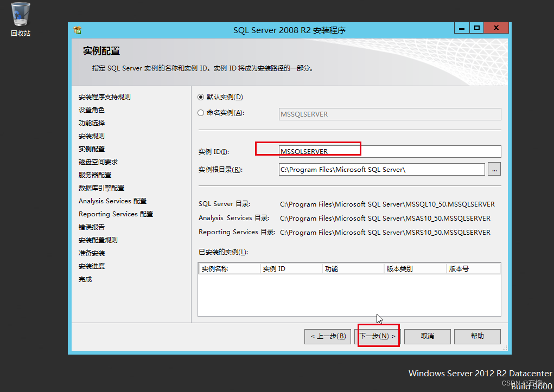Click the disabled named instance MSSQLSERVER field
The width and height of the screenshot is (554, 392).
(x=390, y=114)
